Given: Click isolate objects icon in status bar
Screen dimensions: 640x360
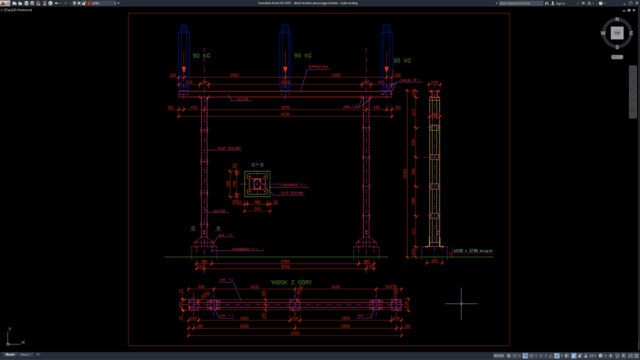Looking at the screenshot, I should (x=617, y=356).
